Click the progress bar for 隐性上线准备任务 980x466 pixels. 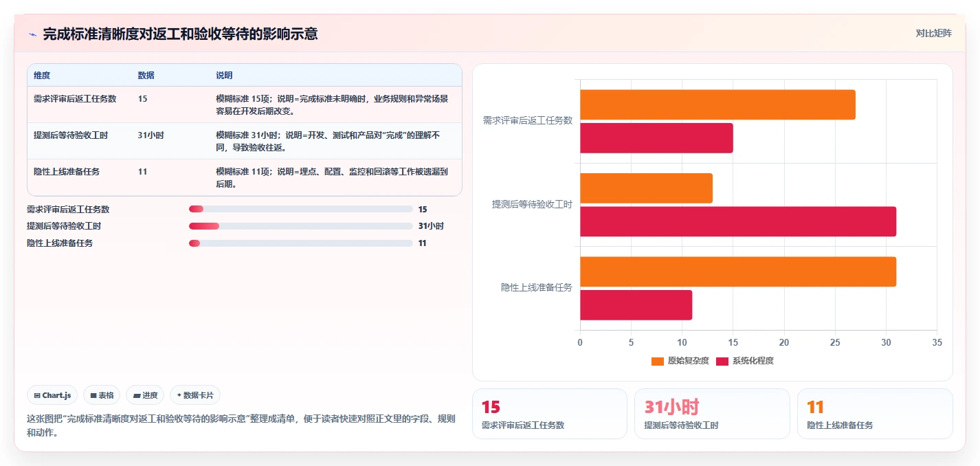pos(301,243)
